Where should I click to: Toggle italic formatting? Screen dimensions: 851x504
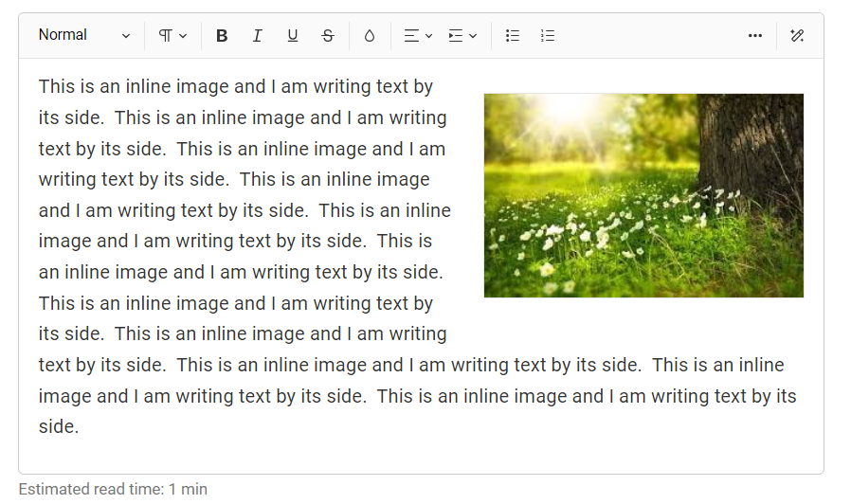[x=257, y=36]
